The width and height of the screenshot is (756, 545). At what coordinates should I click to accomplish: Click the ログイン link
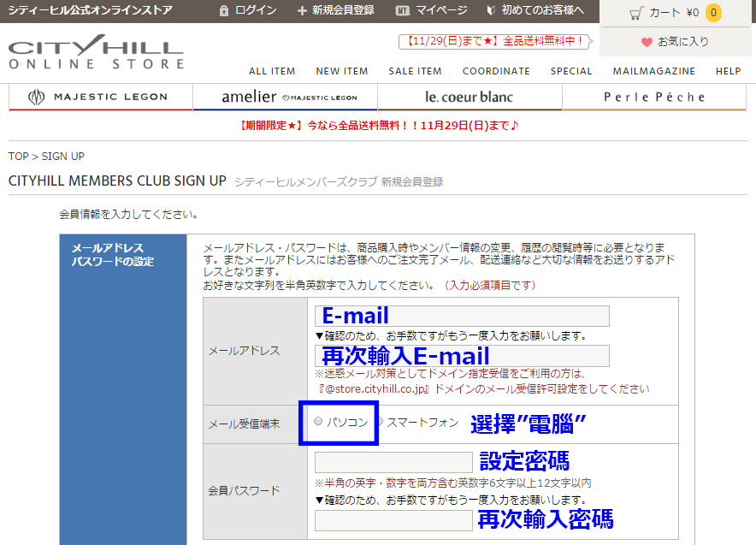coord(256,10)
